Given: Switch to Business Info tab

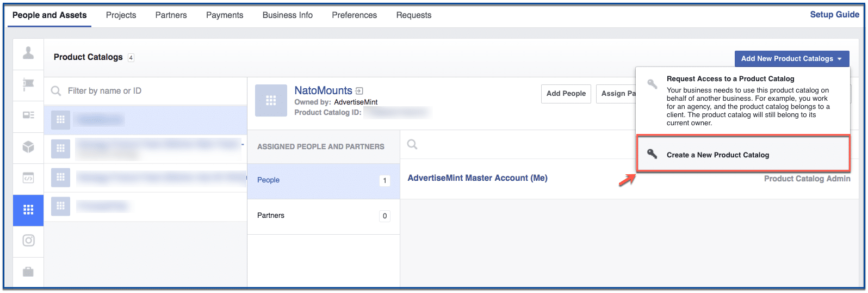Looking at the screenshot, I should click(x=288, y=15).
